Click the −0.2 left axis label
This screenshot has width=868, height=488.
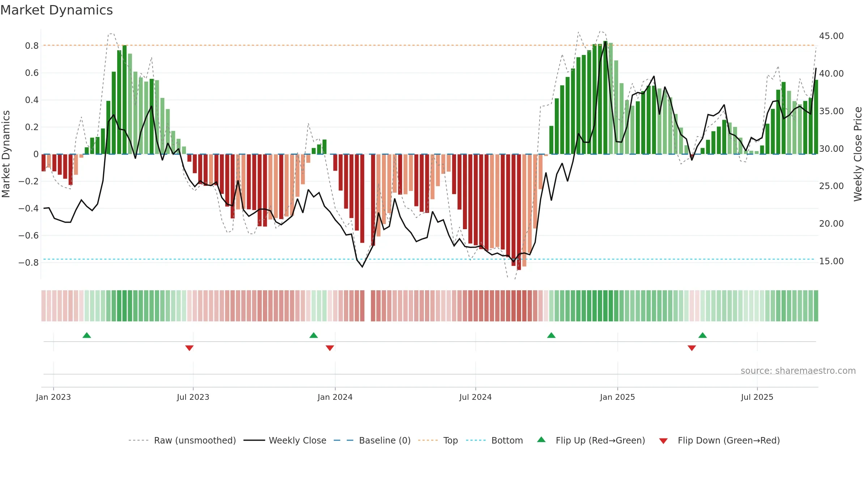click(29, 181)
